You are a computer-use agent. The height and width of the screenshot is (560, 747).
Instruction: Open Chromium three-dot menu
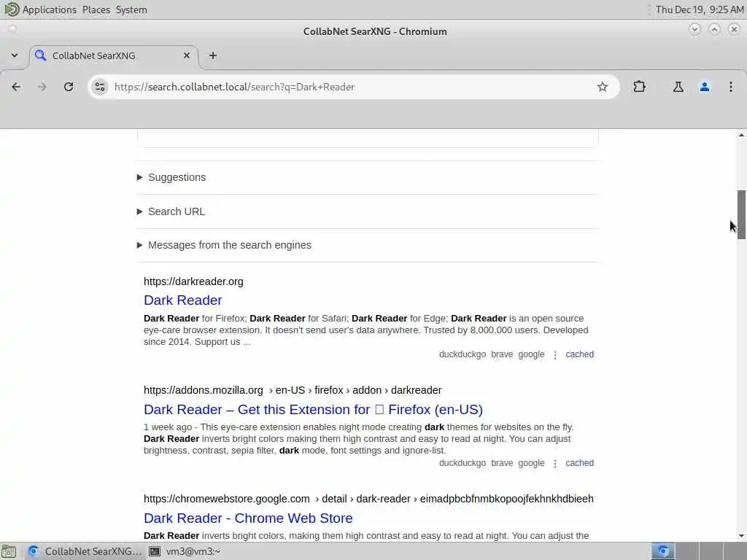tap(731, 87)
